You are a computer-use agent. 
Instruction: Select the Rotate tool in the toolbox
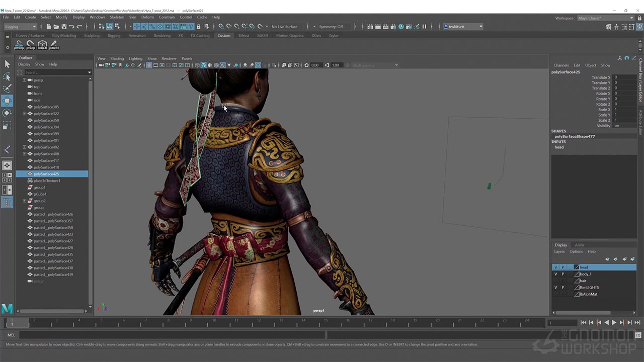[x=7, y=113]
